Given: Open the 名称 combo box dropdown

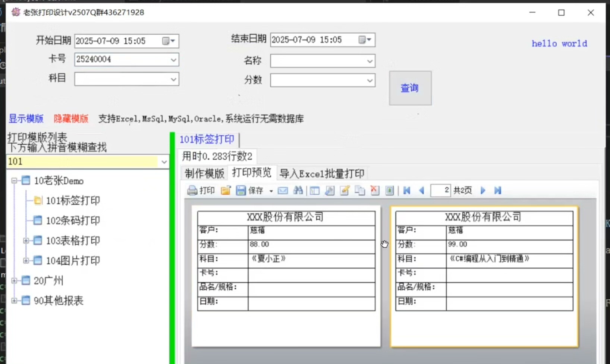Looking at the screenshot, I should tap(370, 61).
